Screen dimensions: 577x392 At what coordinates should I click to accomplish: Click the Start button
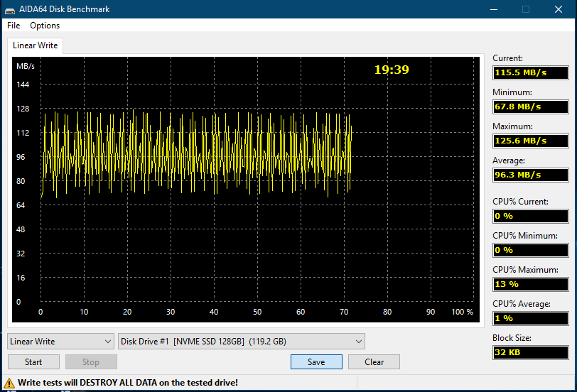coord(33,362)
